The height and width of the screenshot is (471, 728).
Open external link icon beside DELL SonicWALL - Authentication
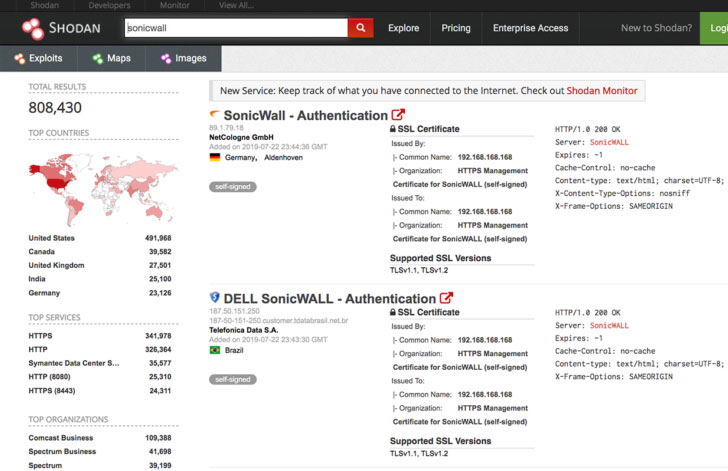point(446,298)
